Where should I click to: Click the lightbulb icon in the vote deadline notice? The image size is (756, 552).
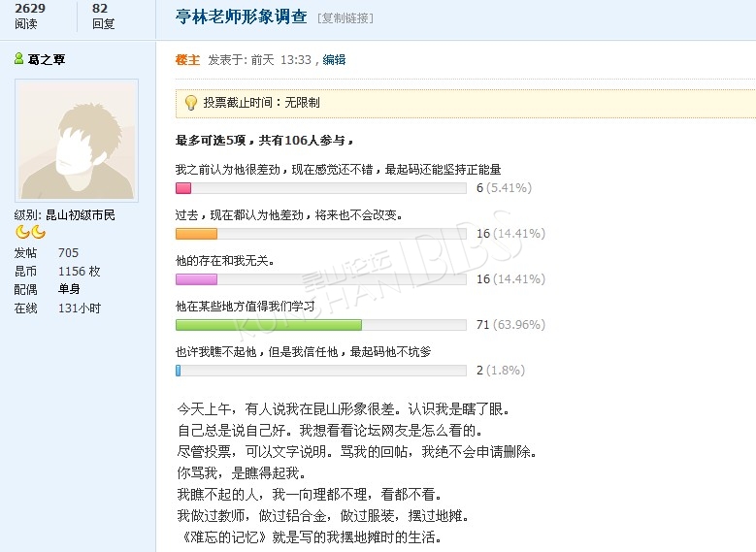[191, 102]
